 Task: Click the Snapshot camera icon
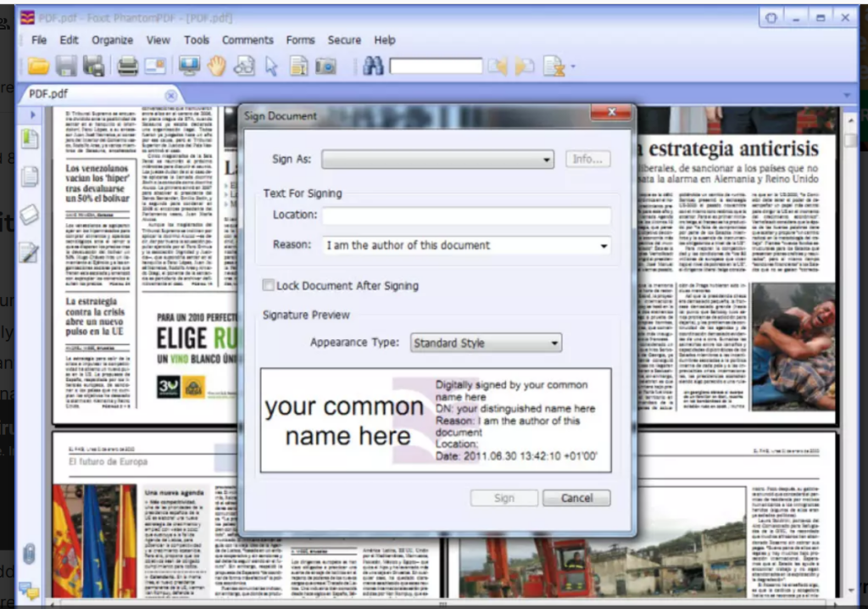(326, 66)
